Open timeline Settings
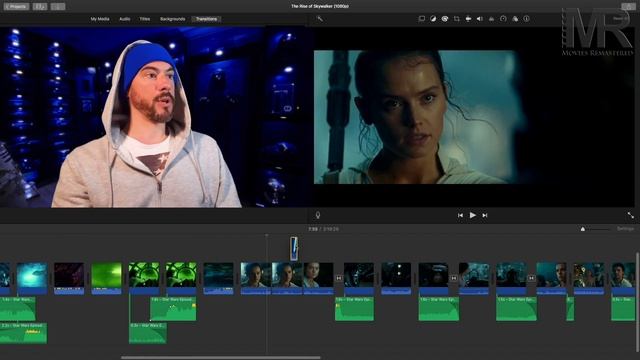Image resolution: width=640 pixels, height=360 pixels. tap(625, 229)
